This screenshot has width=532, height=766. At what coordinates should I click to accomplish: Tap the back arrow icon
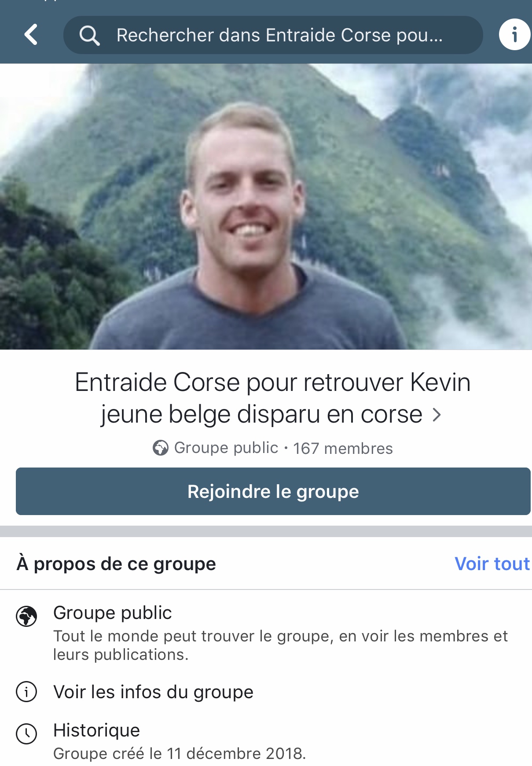pos(31,35)
